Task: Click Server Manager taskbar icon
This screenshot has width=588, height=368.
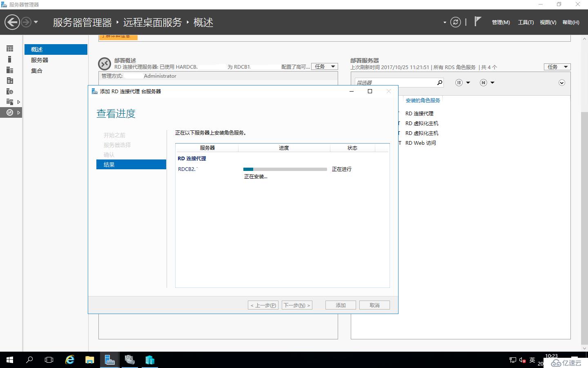Action: [109, 360]
